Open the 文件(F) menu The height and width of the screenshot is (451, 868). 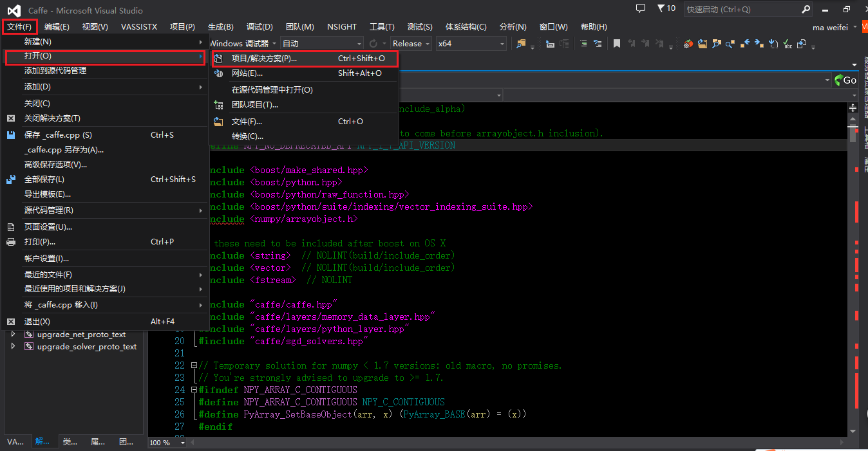pos(19,26)
